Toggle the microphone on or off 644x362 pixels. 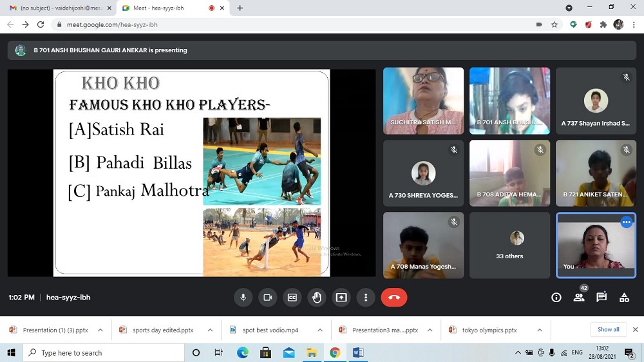(x=243, y=297)
